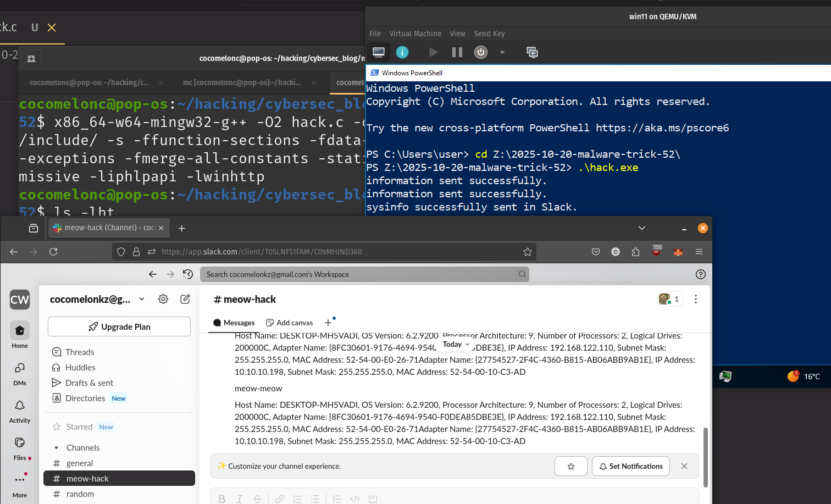This screenshot has width=831, height=504.
Task: Click the star button in customize banner
Action: coord(570,466)
